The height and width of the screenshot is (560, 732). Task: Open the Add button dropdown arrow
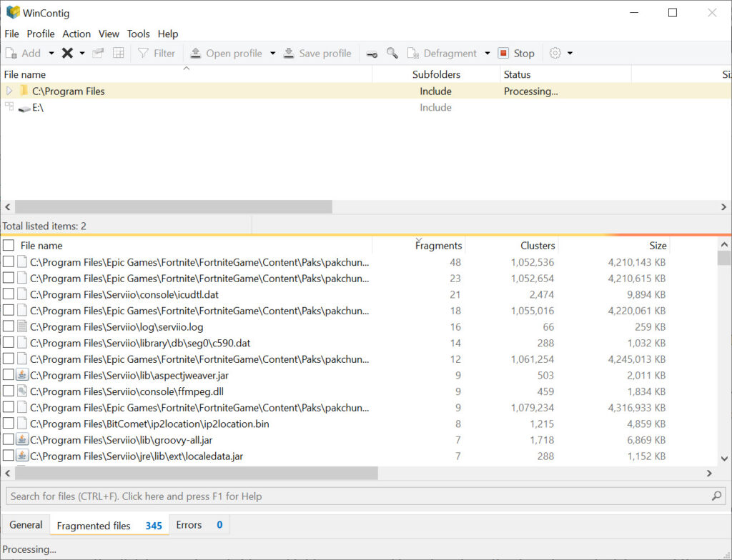tap(51, 53)
